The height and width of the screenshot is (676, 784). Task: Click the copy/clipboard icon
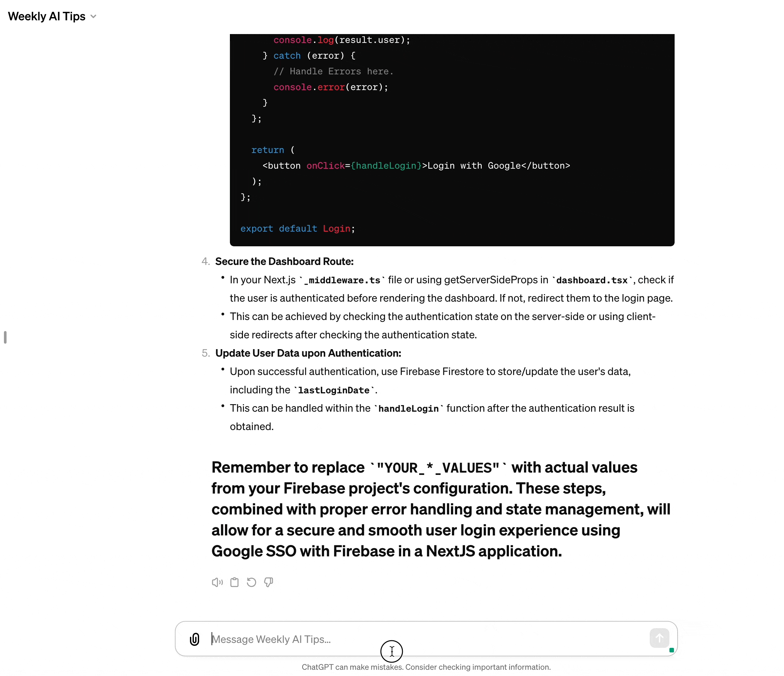click(x=235, y=582)
